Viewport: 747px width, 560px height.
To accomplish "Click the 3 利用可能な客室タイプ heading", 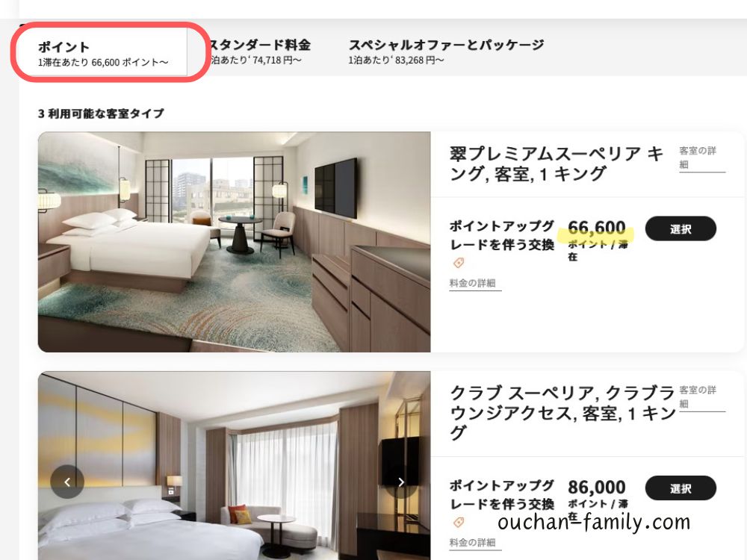I will pos(101,113).
